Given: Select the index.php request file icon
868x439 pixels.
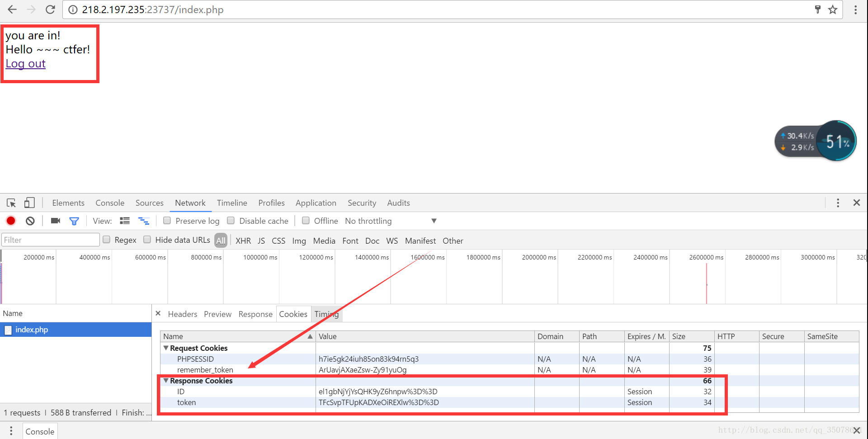Looking at the screenshot, I should click(8, 330).
